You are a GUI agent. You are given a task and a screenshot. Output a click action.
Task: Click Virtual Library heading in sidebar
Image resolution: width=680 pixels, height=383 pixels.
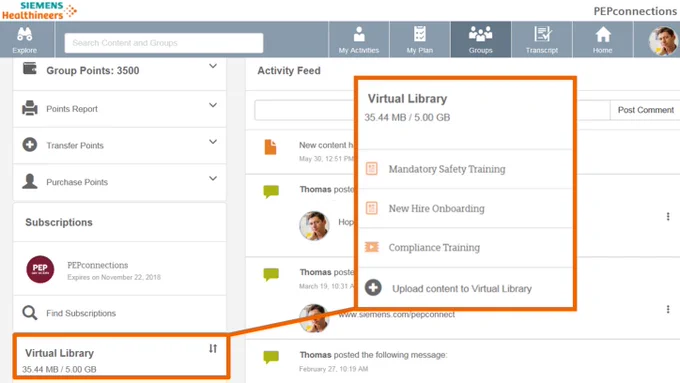point(59,353)
